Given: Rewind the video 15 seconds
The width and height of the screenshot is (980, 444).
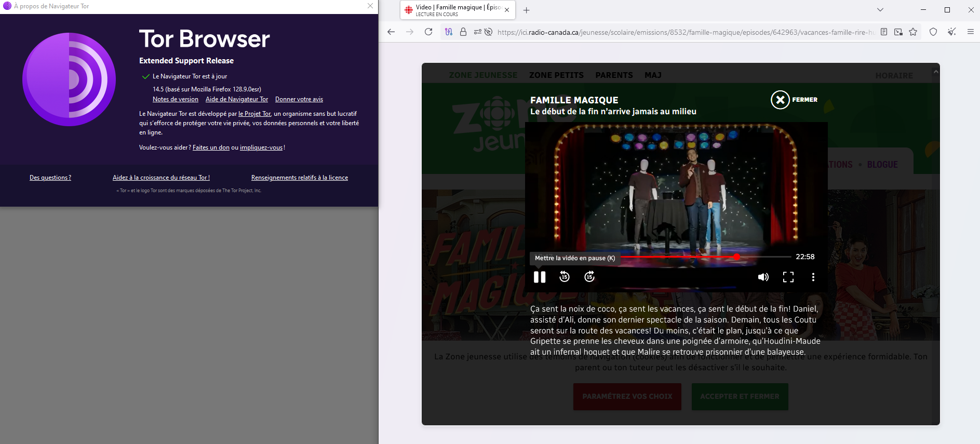Looking at the screenshot, I should (565, 277).
